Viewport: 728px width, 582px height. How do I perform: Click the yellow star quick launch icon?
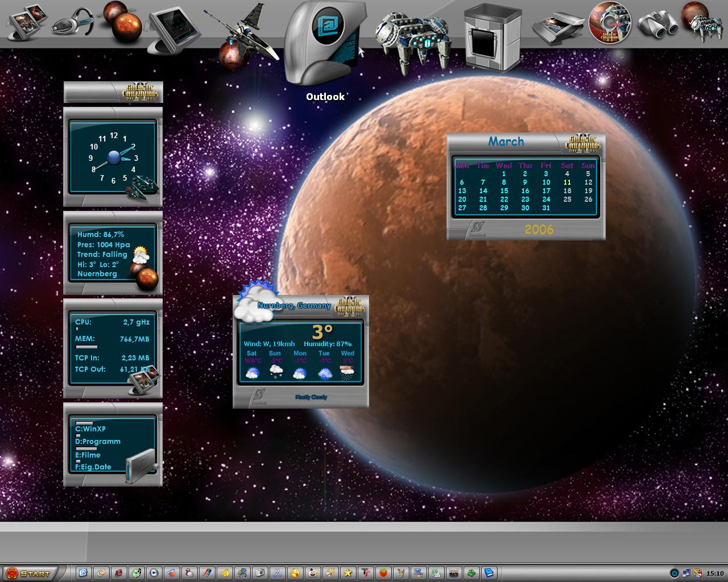[x=348, y=573]
